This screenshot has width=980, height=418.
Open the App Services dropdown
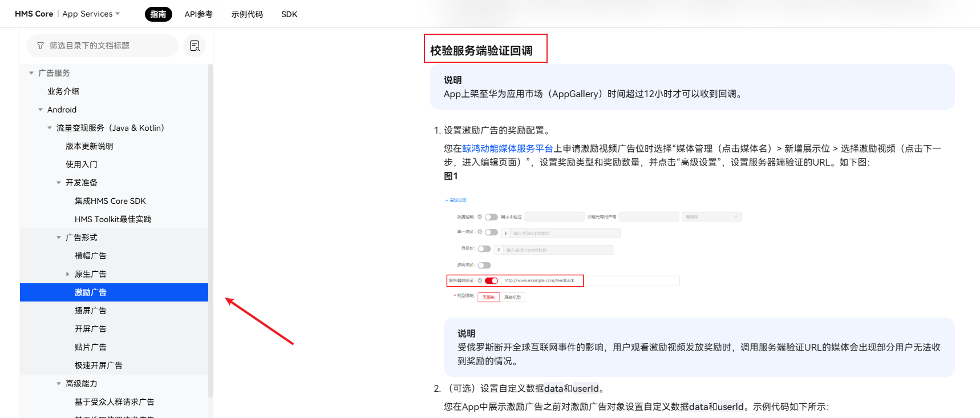[91, 14]
